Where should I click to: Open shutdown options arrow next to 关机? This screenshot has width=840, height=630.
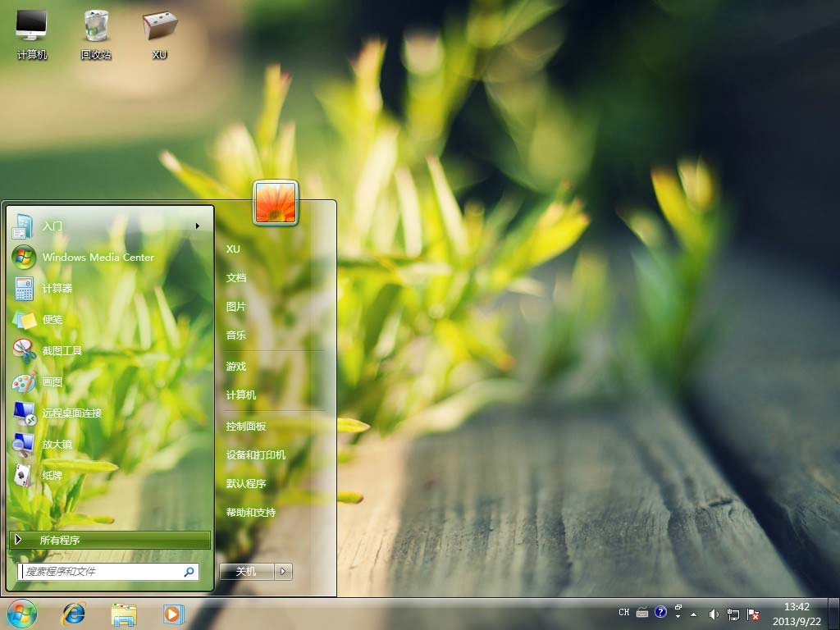[283, 571]
